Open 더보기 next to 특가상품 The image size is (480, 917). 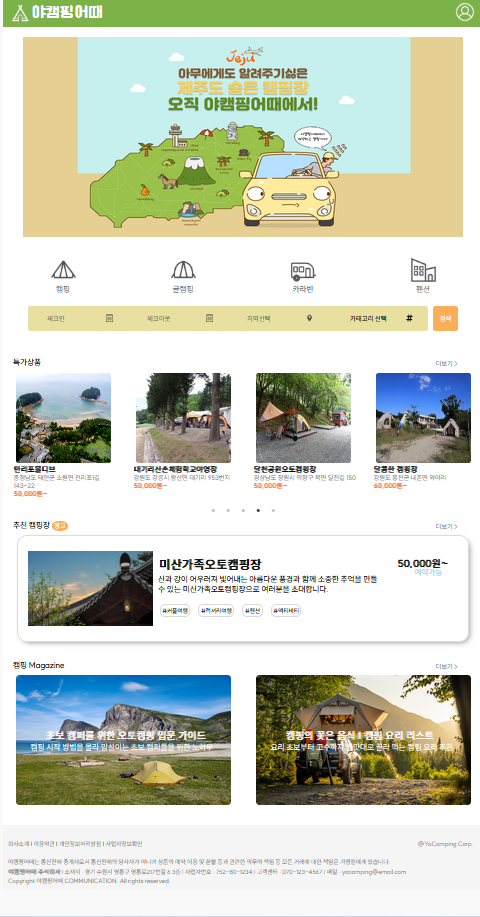click(446, 363)
